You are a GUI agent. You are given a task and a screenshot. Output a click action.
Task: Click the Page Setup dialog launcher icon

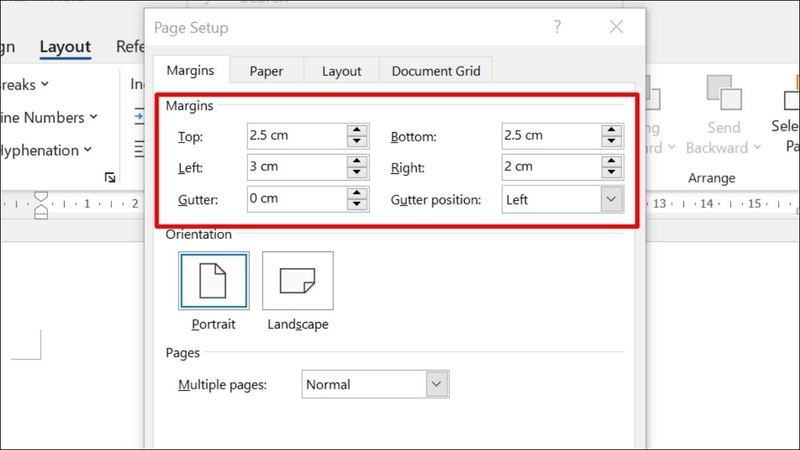coord(110,177)
